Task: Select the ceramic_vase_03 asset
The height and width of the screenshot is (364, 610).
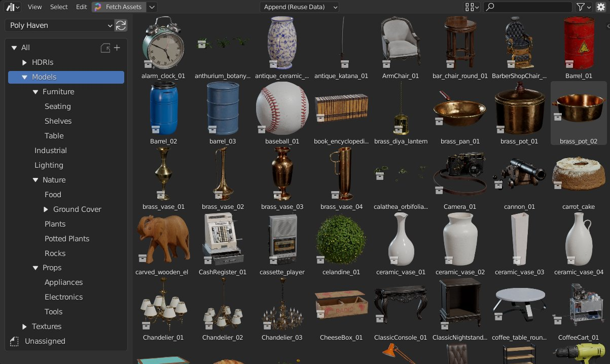Action: tap(519, 239)
